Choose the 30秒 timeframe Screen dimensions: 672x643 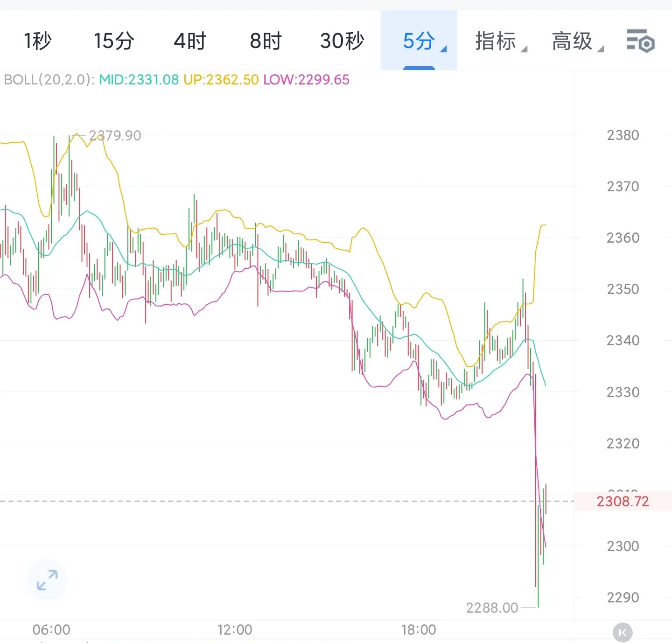tap(342, 41)
